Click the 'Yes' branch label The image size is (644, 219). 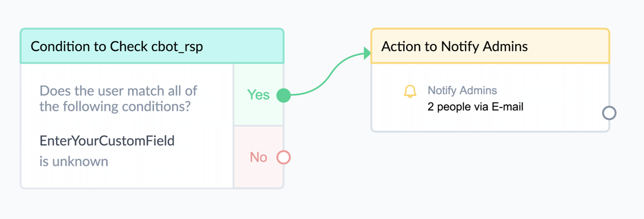(x=258, y=95)
